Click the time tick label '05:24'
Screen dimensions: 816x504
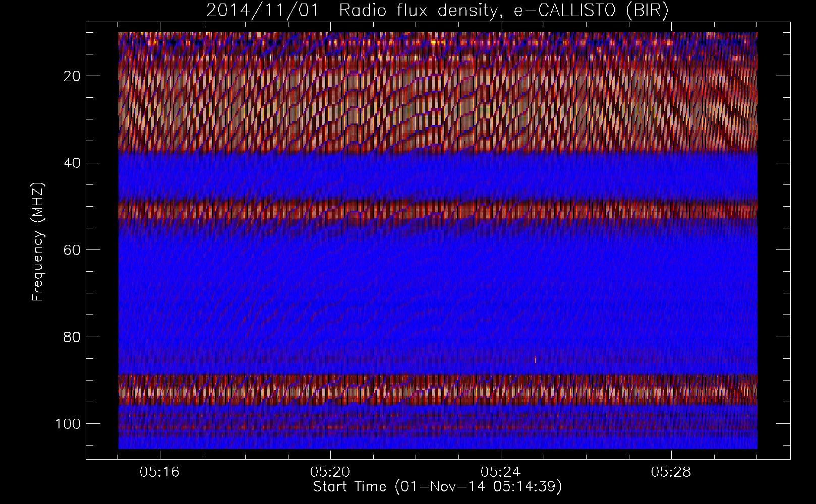pos(501,473)
